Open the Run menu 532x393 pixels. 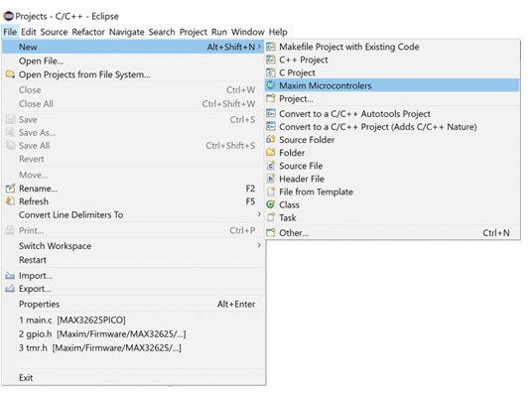point(219,32)
